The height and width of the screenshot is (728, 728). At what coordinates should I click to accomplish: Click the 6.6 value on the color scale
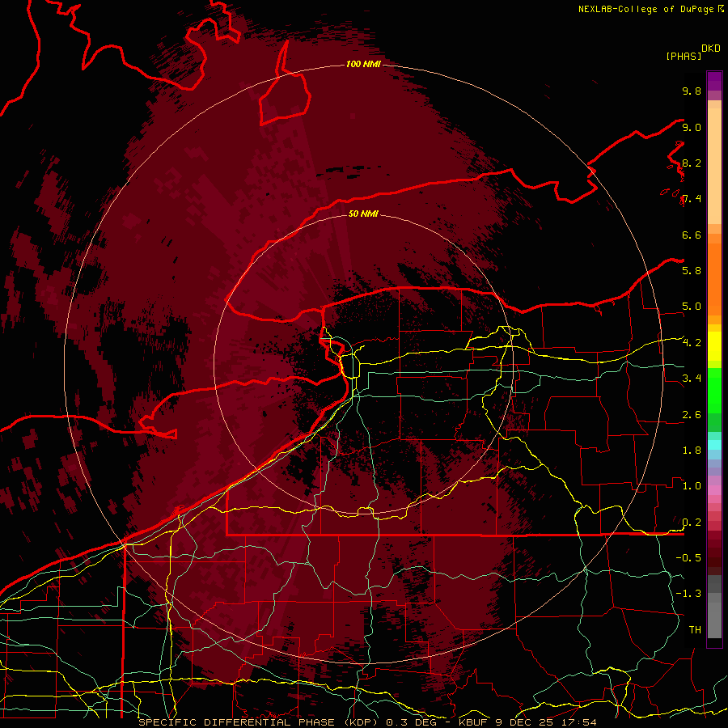[692, 235]
